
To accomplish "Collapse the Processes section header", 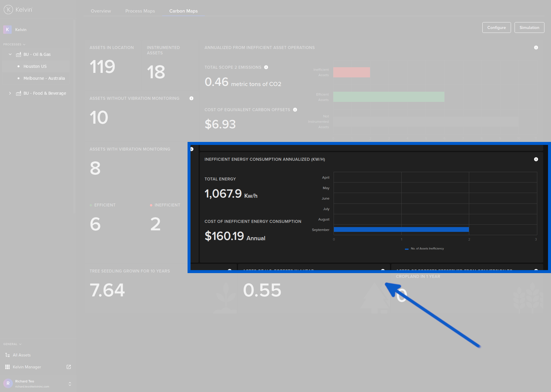I will (14, 45).
